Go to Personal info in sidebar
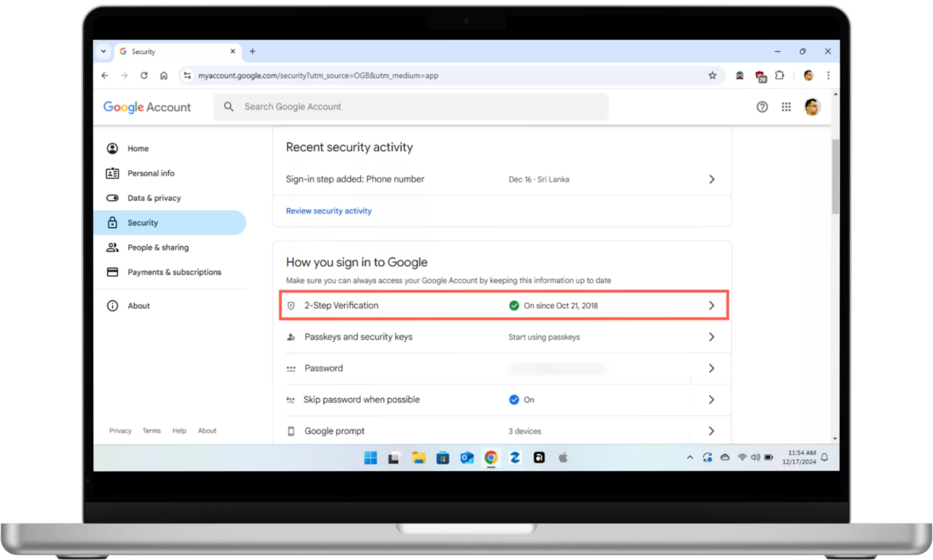 tap(151, 173)
